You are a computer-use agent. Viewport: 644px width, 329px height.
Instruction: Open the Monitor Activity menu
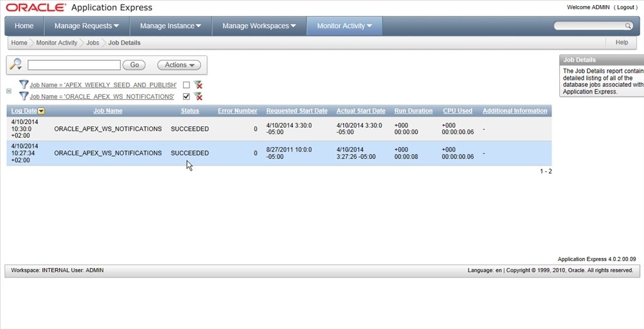pos(345,26)
